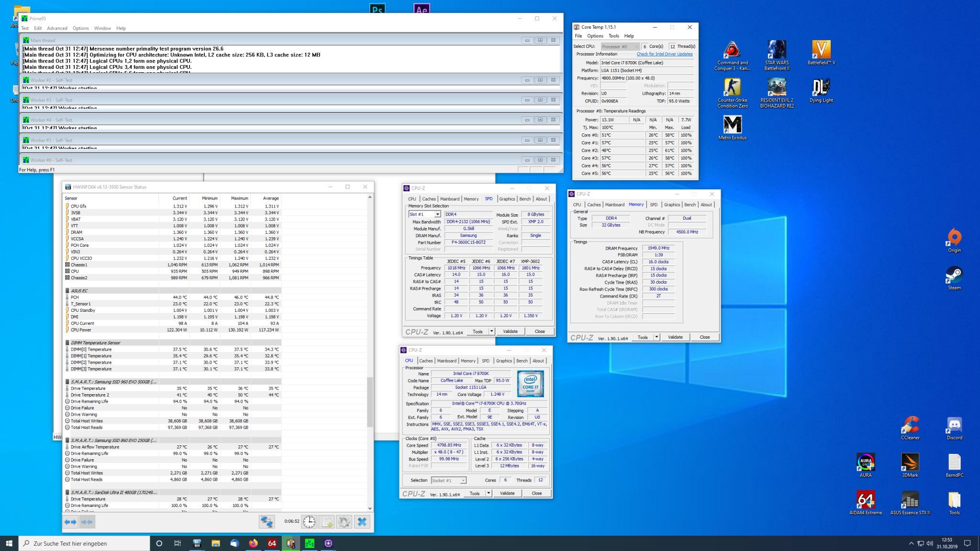Click the HWiNFO sensor list vertical scrollbar
Image resolution: width=980 pixels, height=551 pixels.
click(x=369, y=402)
